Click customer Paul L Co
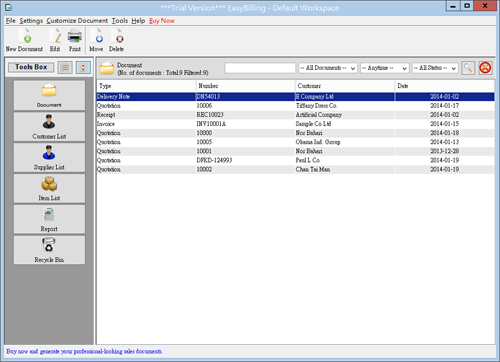This screenshot has height=362, width=500. pyautogui.click(x=308, y=160)
